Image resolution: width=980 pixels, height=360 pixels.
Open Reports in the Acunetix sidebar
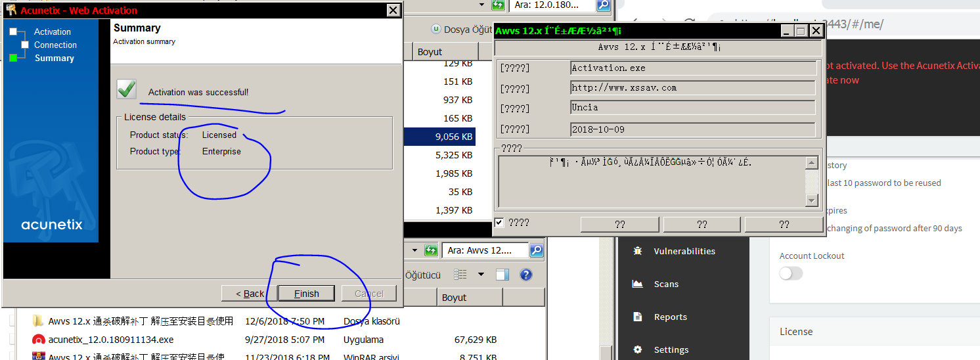670,317
